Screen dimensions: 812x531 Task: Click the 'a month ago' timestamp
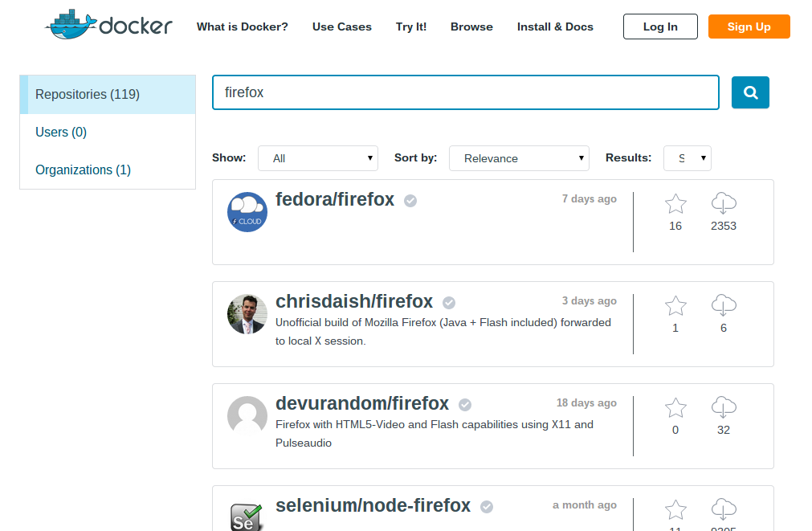[x=585, y=505]
